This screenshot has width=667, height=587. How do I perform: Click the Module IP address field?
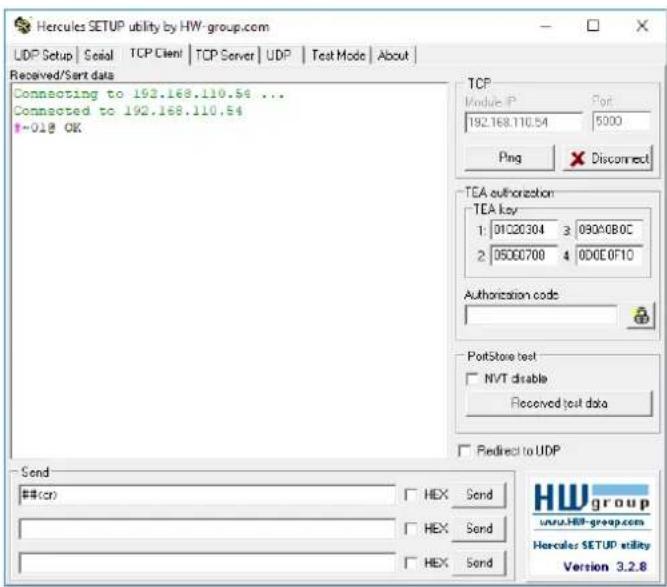pos(524,123)
